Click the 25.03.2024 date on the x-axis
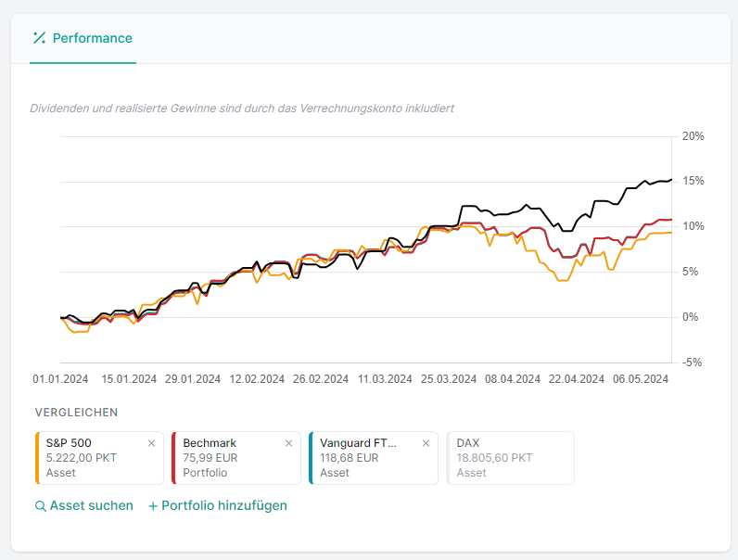This screenshot has width=738, height=560. tap(448, 379)
